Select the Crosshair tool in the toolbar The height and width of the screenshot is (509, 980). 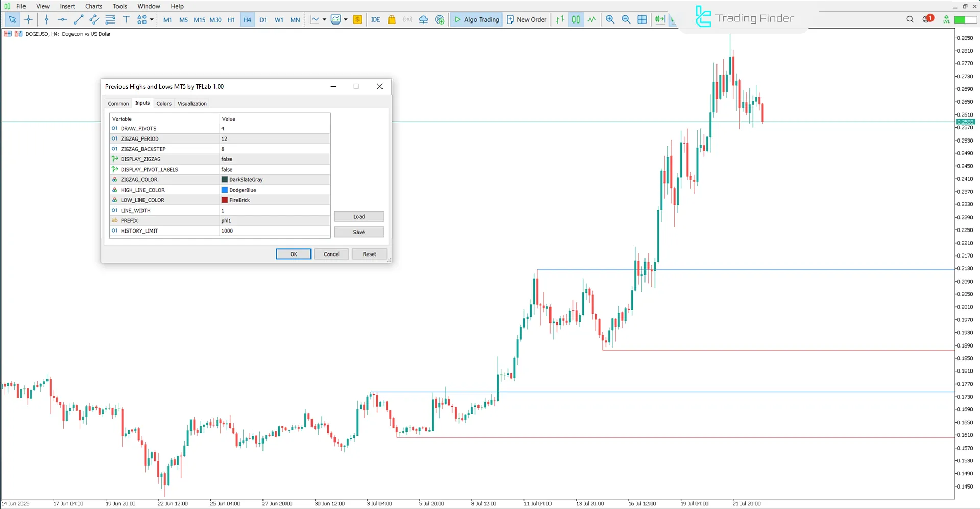tap(29, 19)
